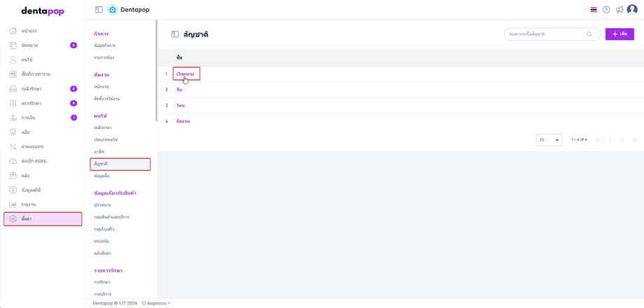Go to the first page of results

point(598,140)
